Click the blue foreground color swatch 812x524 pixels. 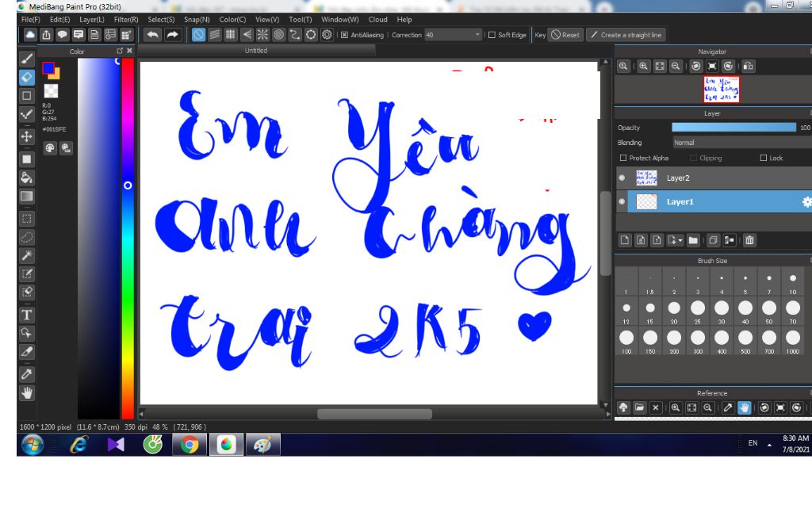click(x=48, y=68)
